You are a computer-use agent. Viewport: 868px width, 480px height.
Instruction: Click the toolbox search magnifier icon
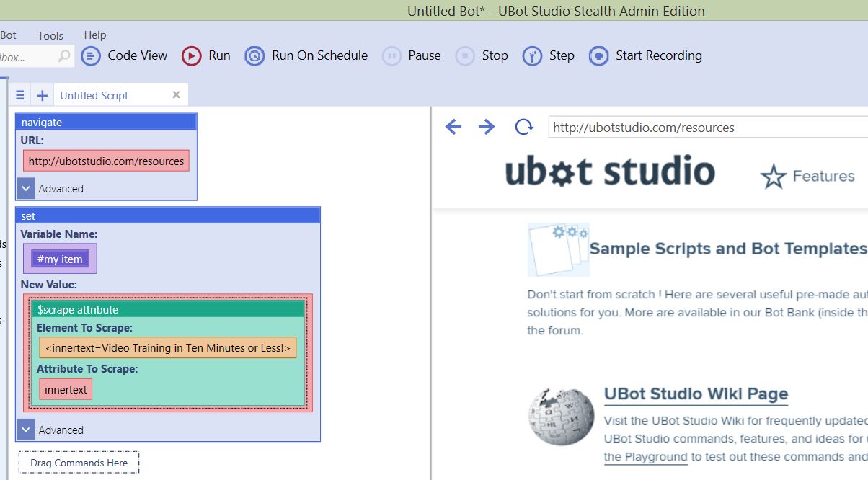click(x=64, y=55)
